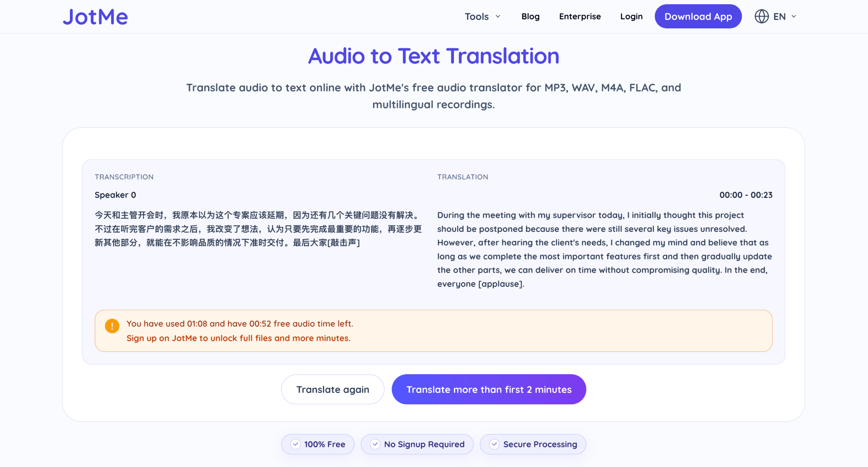Click the 00:00 - 00:23 timestamp
Screen dimensions: 868x467
pos(746,195)
